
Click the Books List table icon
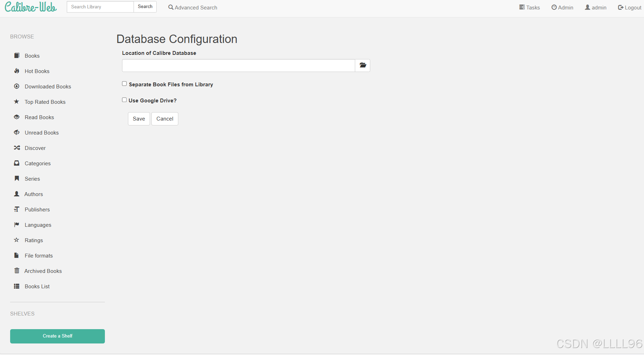point(16,286)
